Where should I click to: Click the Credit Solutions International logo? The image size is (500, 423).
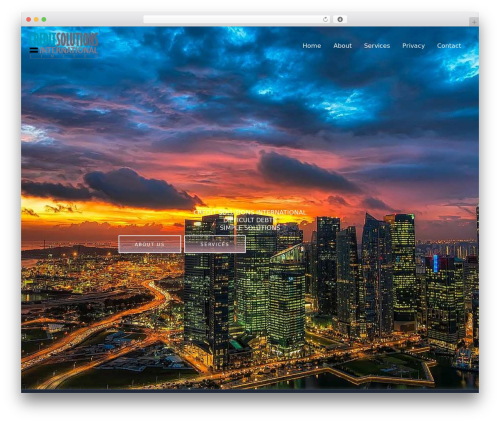pyautogui.click(x=64, y=45)
